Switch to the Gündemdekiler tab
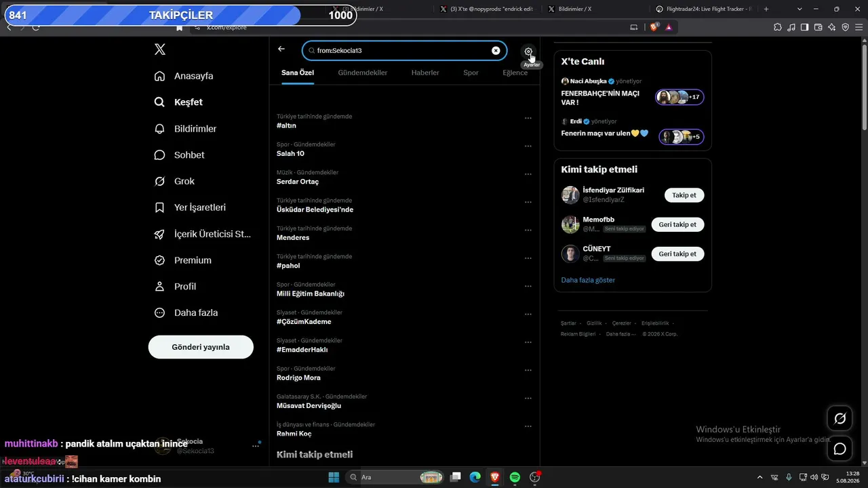868x488 pixels. coord(363,73)
